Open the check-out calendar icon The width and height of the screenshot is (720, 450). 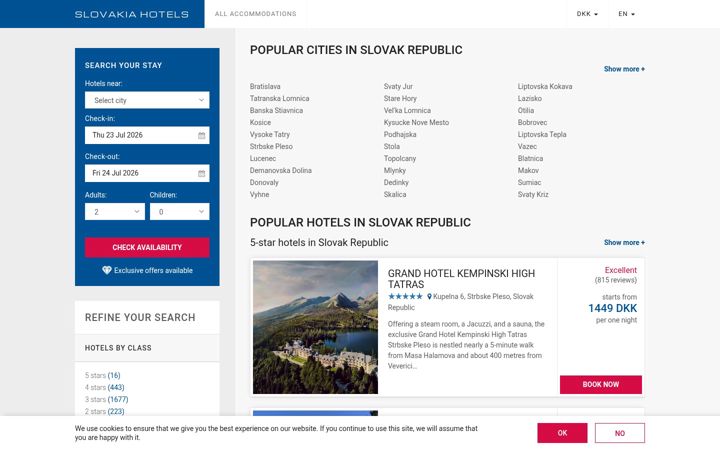pyautogui.click(x=202, y=174)
